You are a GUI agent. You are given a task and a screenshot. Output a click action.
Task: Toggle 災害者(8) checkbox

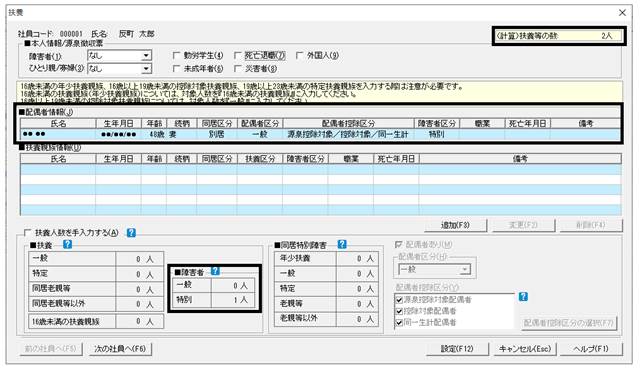click(x=237, y=68)
